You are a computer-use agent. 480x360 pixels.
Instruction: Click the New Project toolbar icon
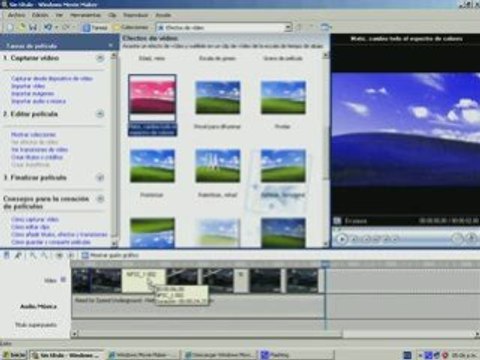[x=10, y=27]
